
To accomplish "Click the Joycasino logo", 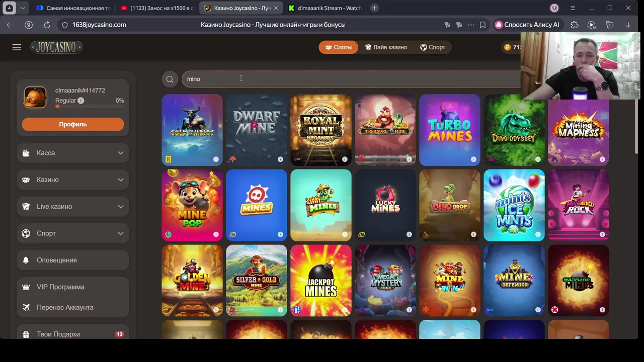I will point(56,47).
